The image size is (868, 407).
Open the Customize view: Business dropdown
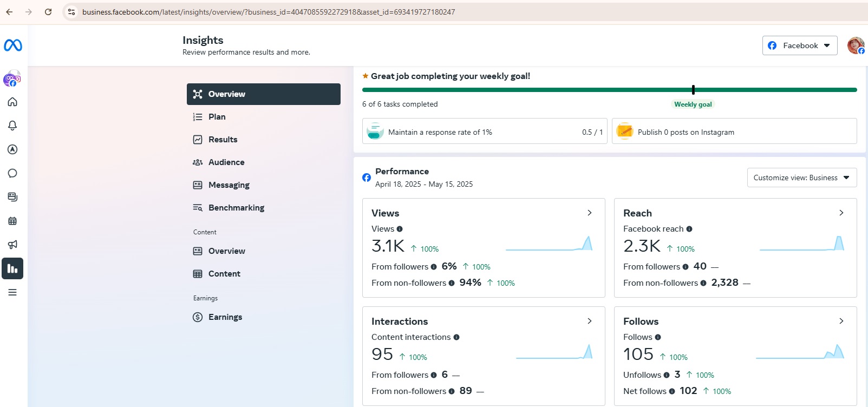click(x=801, y=178)
